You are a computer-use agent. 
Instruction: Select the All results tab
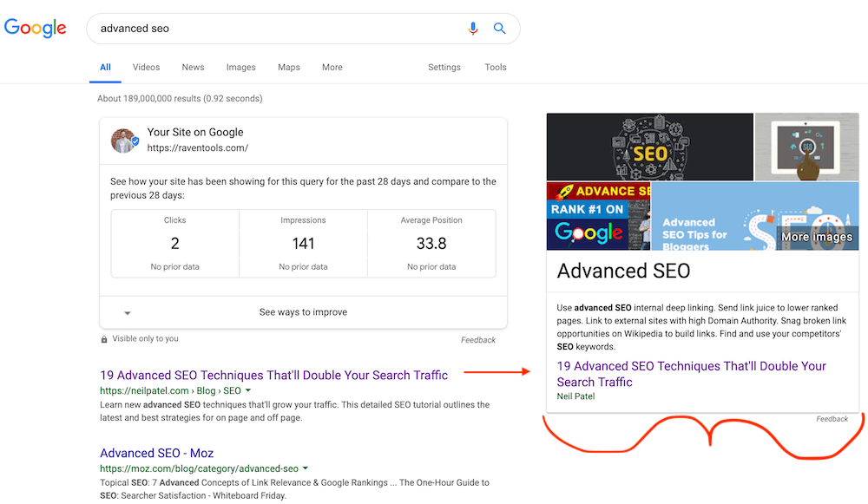(x=105, y=67)
